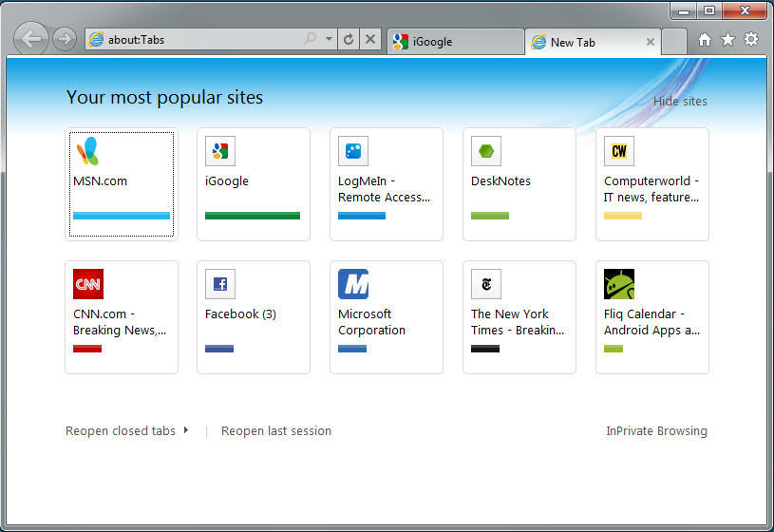Click CNN.com - Breaking News title

point(120,322)
